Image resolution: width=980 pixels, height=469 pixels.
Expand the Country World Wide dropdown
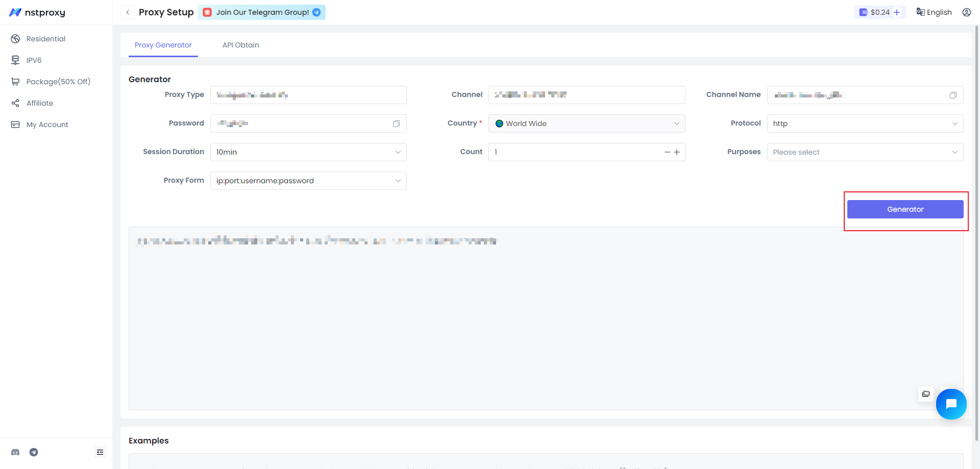(586, 124)
